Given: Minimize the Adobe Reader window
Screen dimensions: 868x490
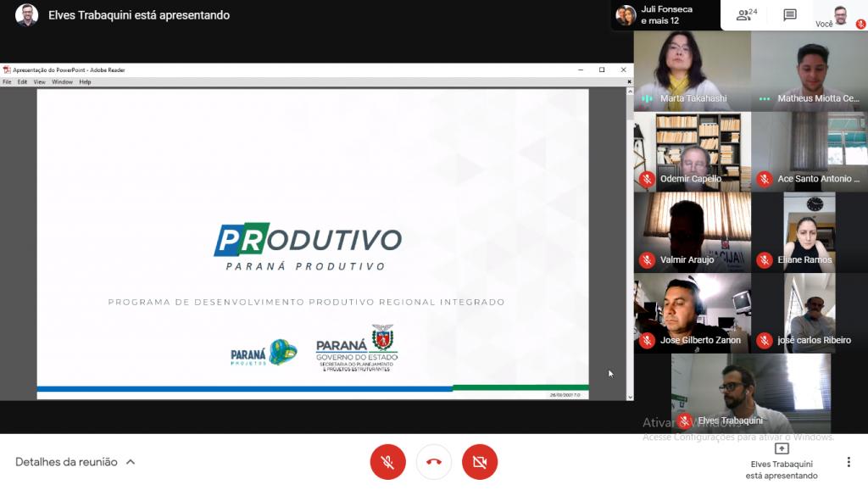Looking at the screenshot, I should (x=581, y=70).
